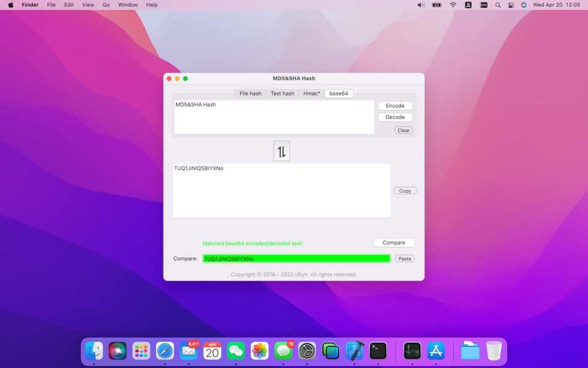Open the Trash in the dock

coord(494,351)
